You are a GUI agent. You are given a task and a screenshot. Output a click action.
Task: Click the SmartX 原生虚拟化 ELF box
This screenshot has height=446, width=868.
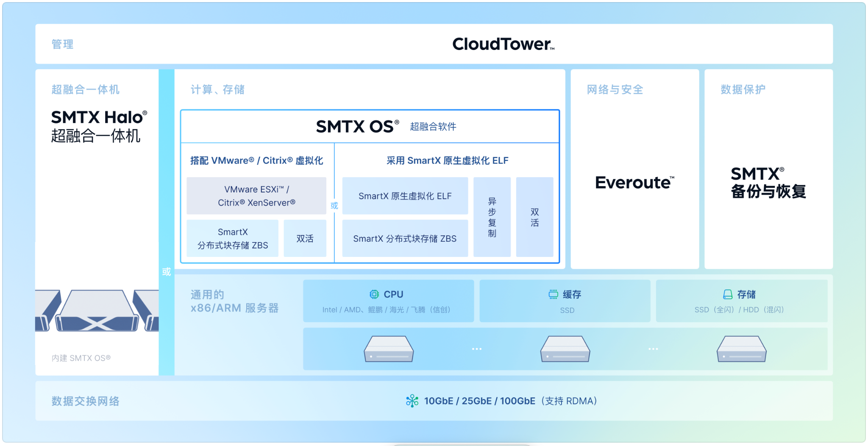(x=405, y=196)
